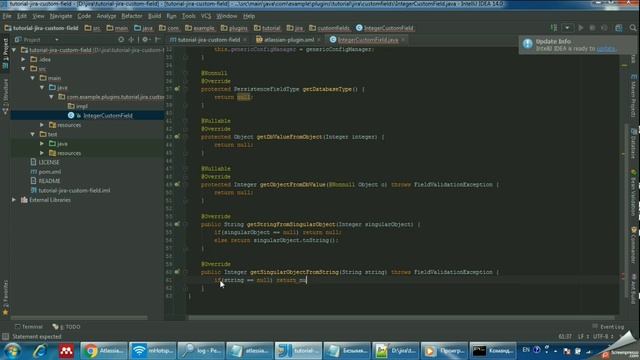The width and height of the screenshot is (640, 360).
Task: Click the Search Everywhere magnifier
Action: click(633, 28)
